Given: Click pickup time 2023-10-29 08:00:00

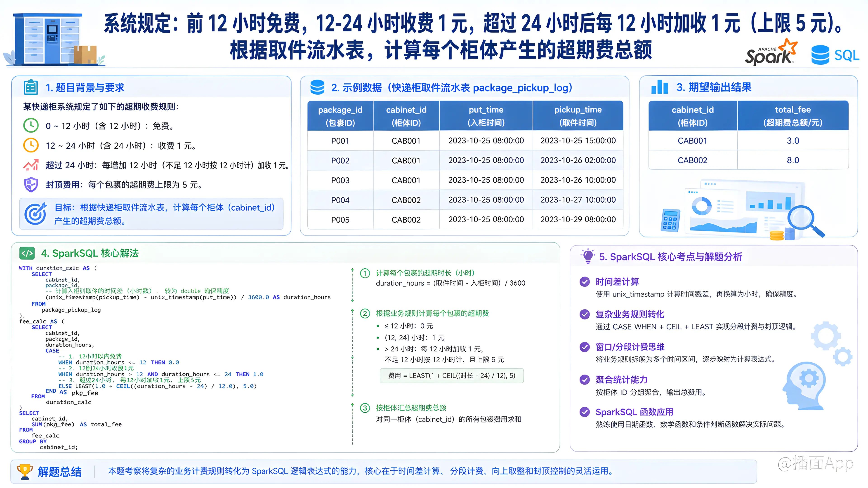Looking at the screenshot, I should 578,219.
